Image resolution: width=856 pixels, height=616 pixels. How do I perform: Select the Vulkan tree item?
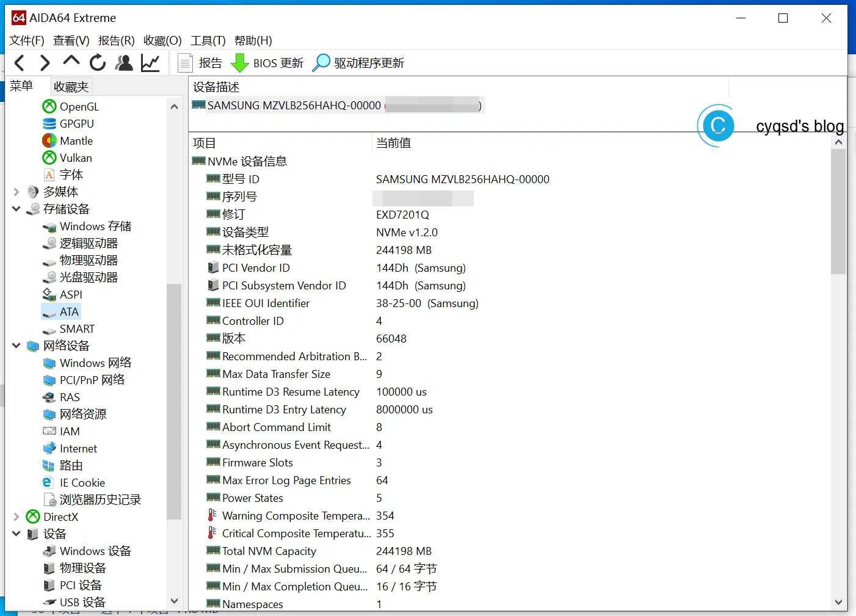tap(67, 158)
